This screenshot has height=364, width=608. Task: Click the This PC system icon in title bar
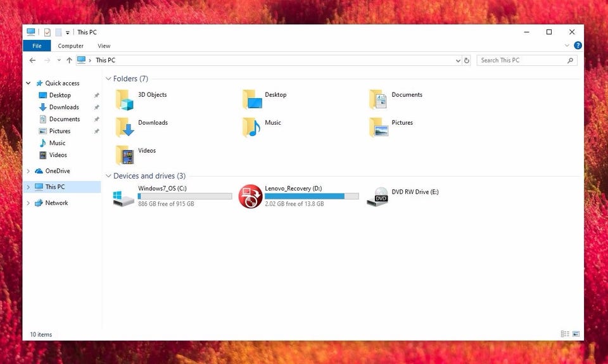(x=31, y=32)
